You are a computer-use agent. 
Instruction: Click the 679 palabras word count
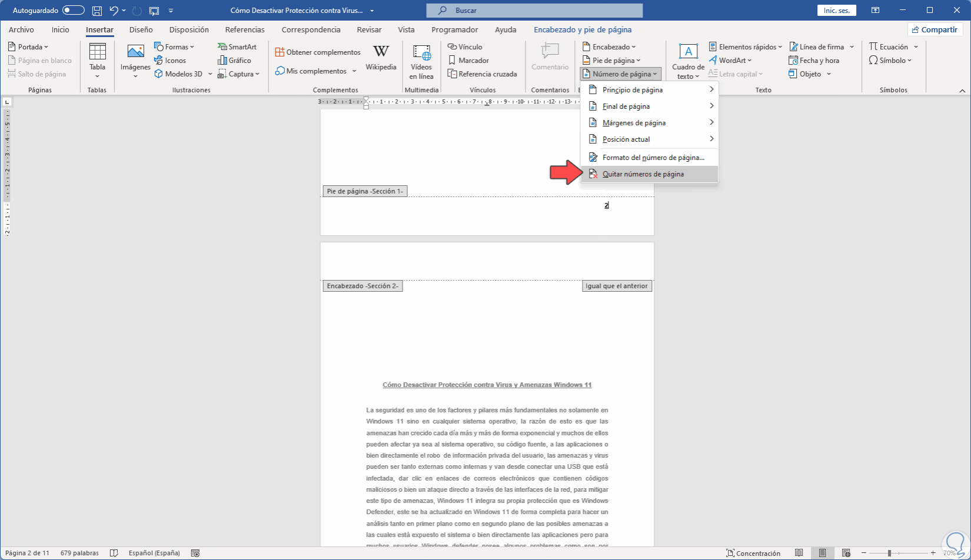tap(79, 553)
